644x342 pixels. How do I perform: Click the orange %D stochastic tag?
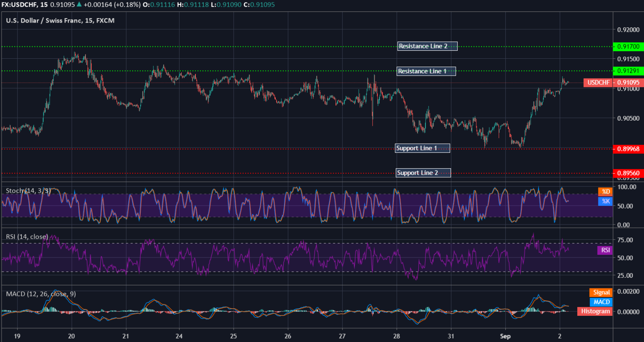click(605, 192)
